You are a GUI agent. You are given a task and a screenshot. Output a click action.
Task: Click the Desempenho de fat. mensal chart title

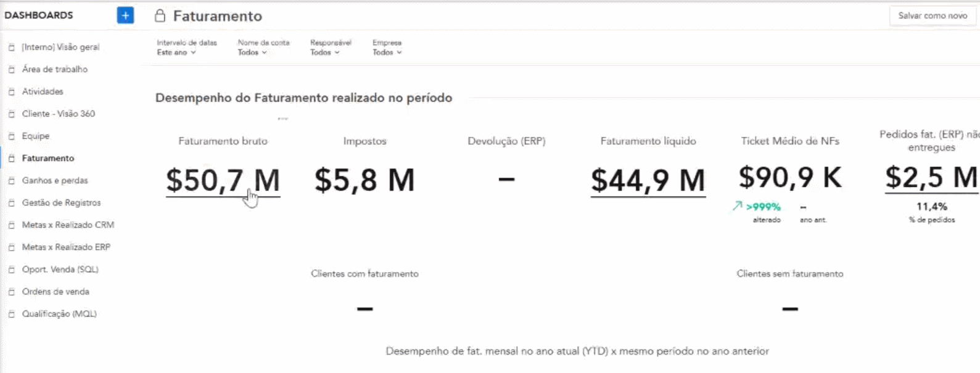(577, 351)
